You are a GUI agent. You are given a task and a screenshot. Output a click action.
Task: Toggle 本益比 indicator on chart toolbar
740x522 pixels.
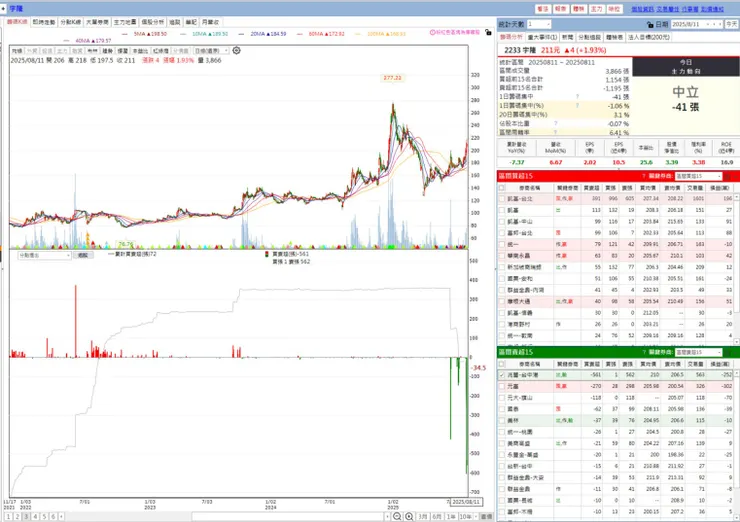coord(140,51)
